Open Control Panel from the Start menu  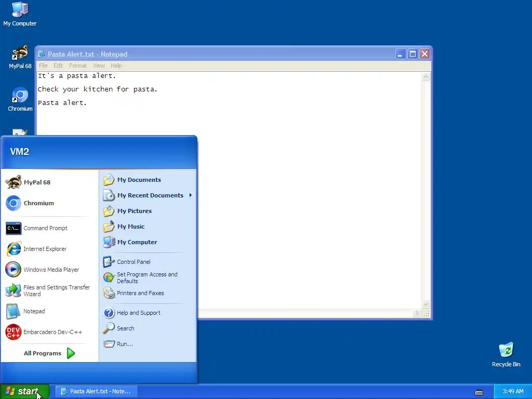point(148,262)
